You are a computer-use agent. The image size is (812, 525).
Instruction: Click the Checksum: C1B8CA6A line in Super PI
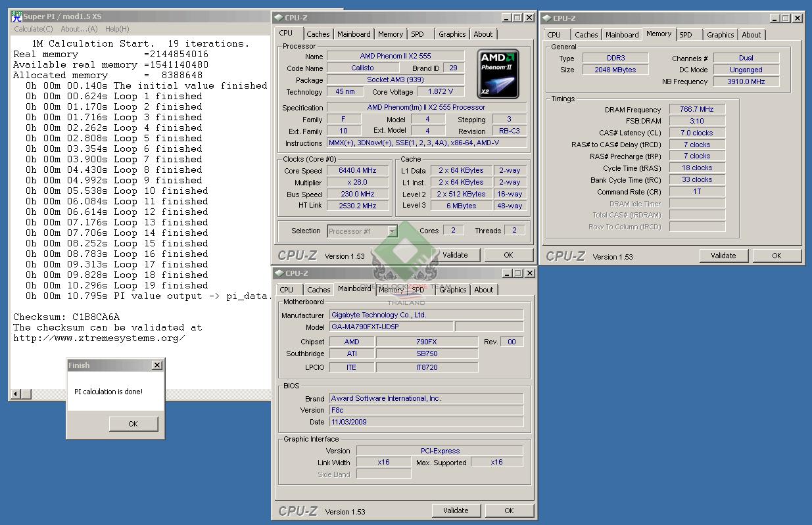(66, 317)
